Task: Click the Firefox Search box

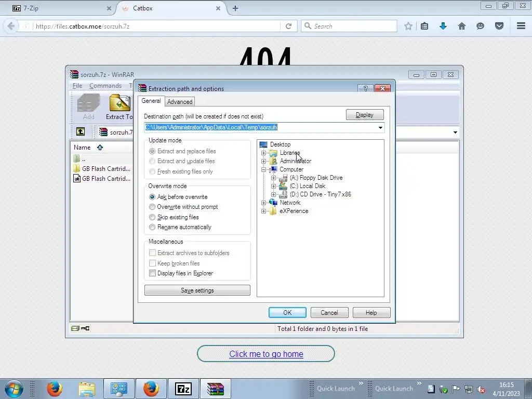Action: click(x=349, y=26)
